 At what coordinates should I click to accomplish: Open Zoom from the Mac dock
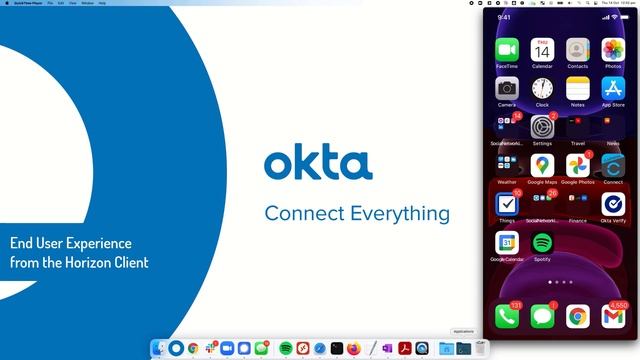coord(227,349)
